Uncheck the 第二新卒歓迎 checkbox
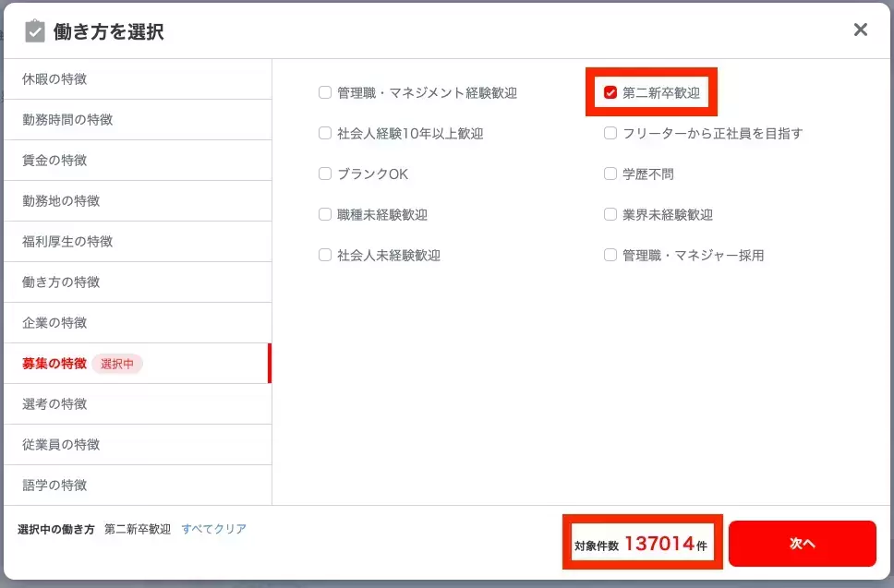 (610, 92)
